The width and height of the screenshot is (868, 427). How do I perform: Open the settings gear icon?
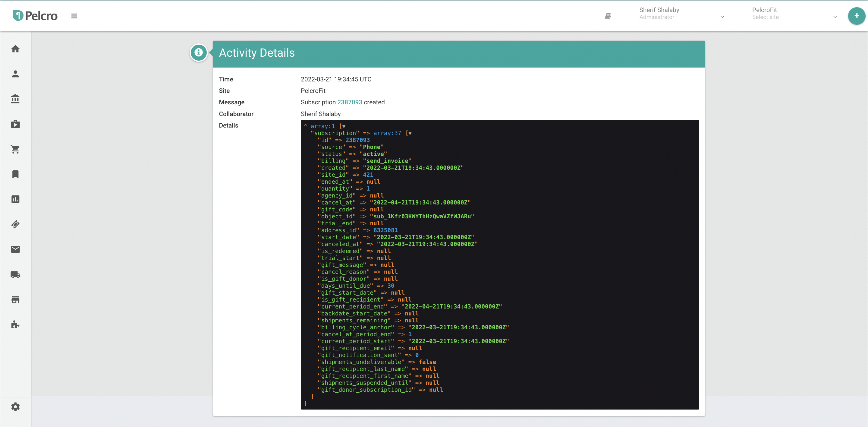15,407
